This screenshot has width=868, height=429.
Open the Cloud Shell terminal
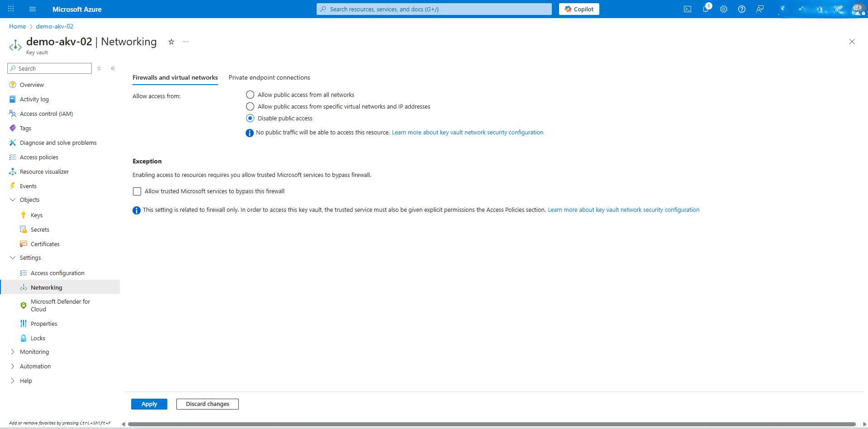pos(688,9)
